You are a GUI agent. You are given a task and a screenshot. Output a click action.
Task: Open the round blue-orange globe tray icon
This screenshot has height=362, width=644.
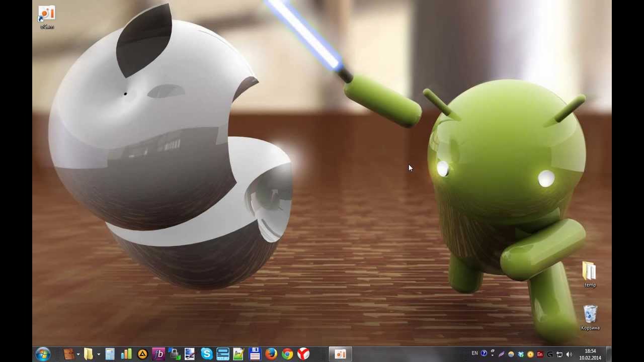coord(511,354)
